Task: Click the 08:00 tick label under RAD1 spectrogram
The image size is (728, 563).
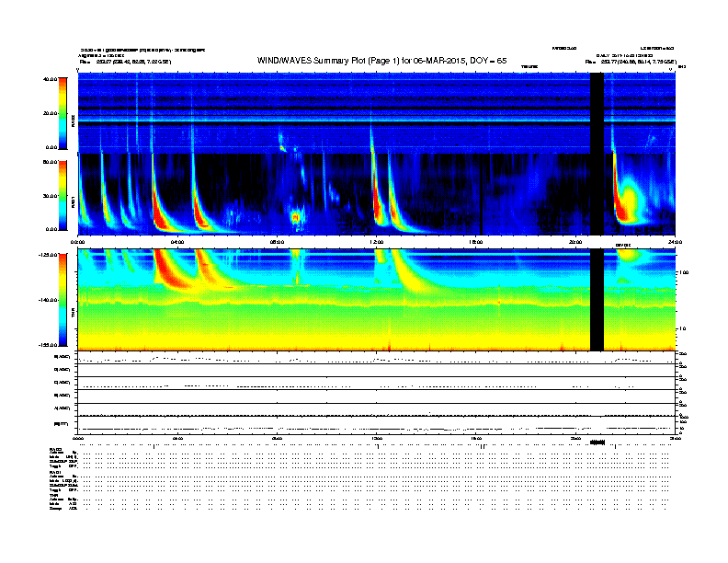Action: click(277, 242)
